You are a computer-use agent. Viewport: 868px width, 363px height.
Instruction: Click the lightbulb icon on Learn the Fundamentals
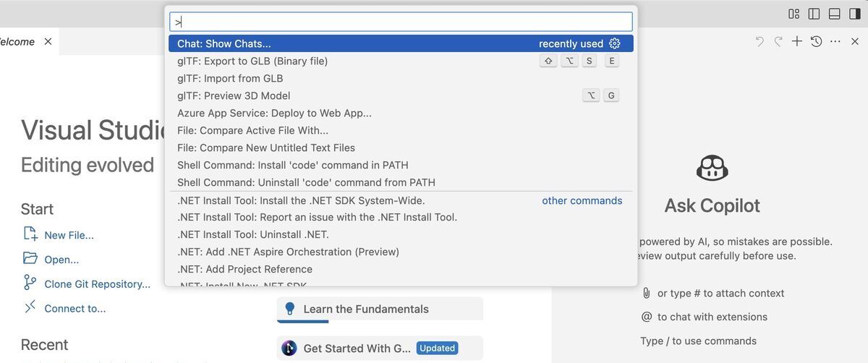[290, 309]
